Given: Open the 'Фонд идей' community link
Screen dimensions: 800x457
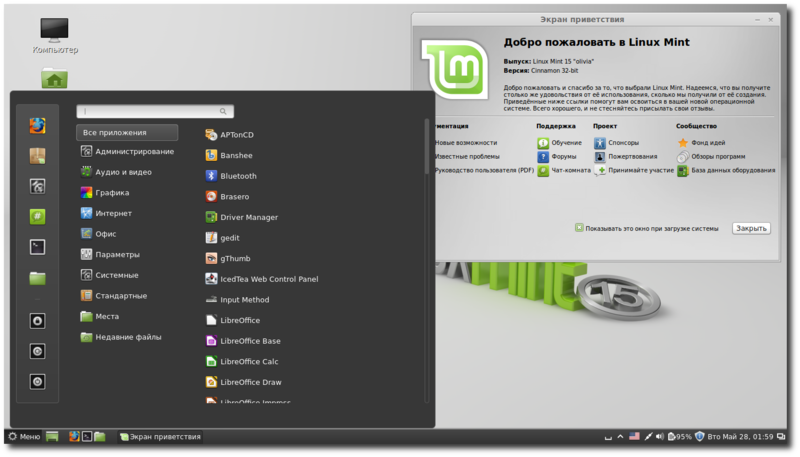Looking at the screenshot, I should click(701, 143).
